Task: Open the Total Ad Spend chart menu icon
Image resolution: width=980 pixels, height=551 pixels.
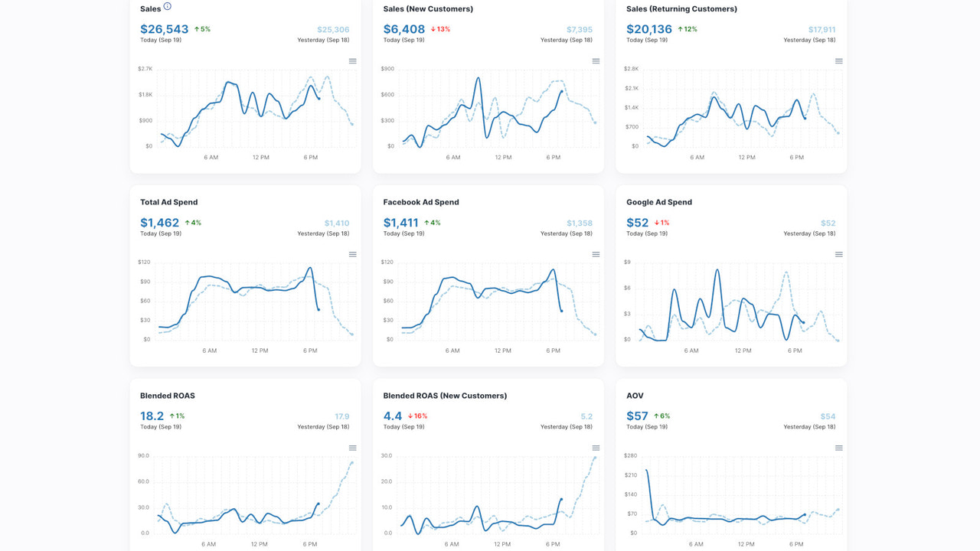Action: (352, 255)
